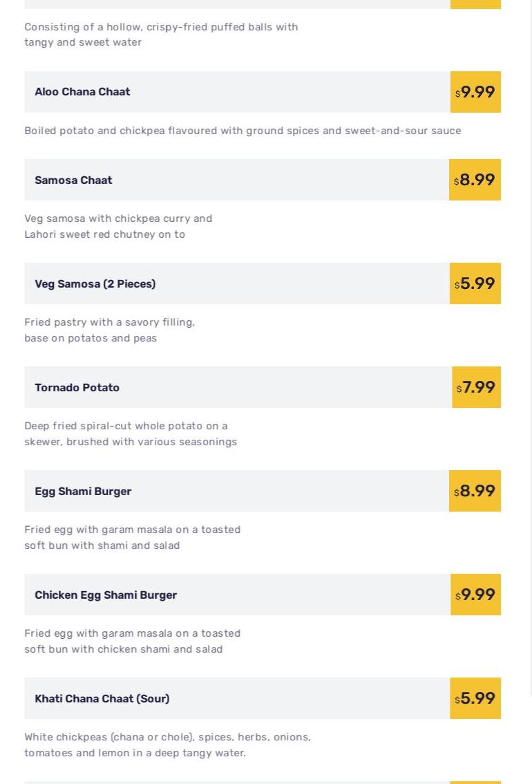Click the $5.99 price for Khati Chana Chaat
This screenshot has width=532, height=784.
tap(475, 699)
